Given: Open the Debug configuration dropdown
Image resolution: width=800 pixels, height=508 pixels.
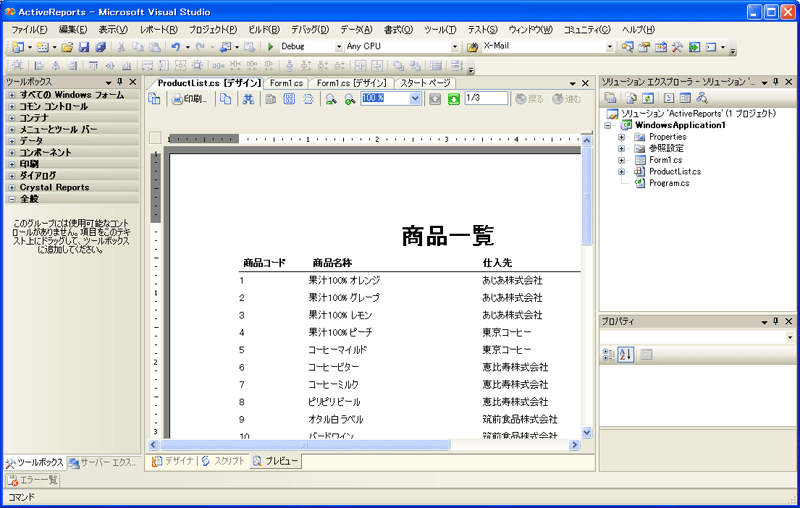Looking at the screenshot, I should (338, 47).
